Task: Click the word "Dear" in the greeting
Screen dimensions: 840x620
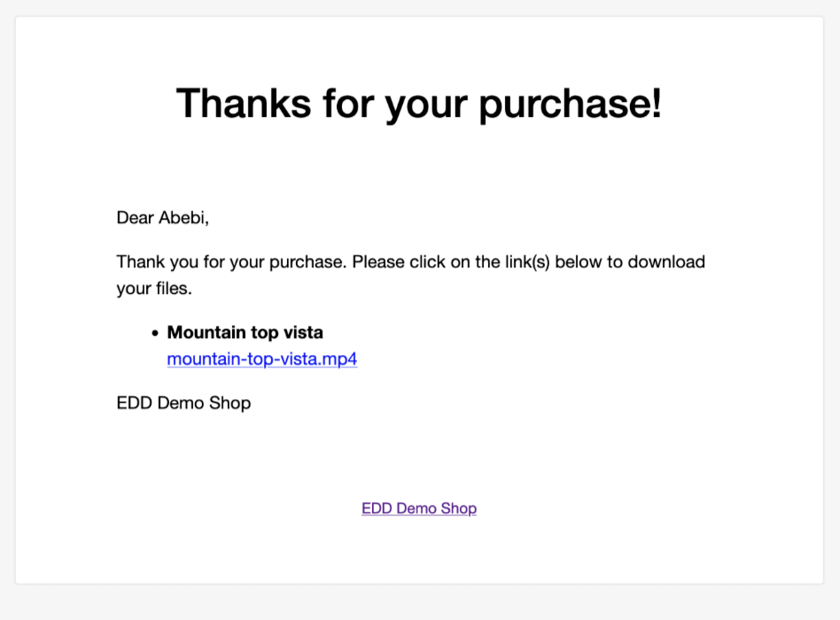Action: click(x=136, y=217)
